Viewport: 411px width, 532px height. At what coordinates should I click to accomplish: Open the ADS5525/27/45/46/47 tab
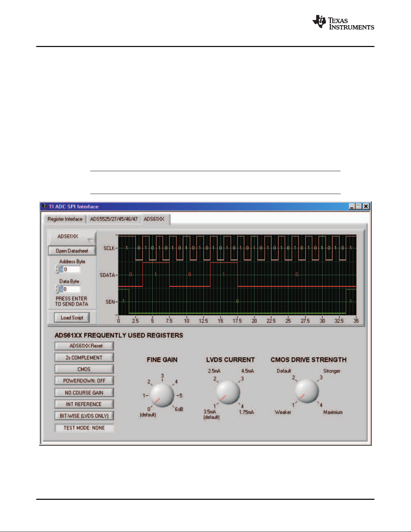point(114,219)
